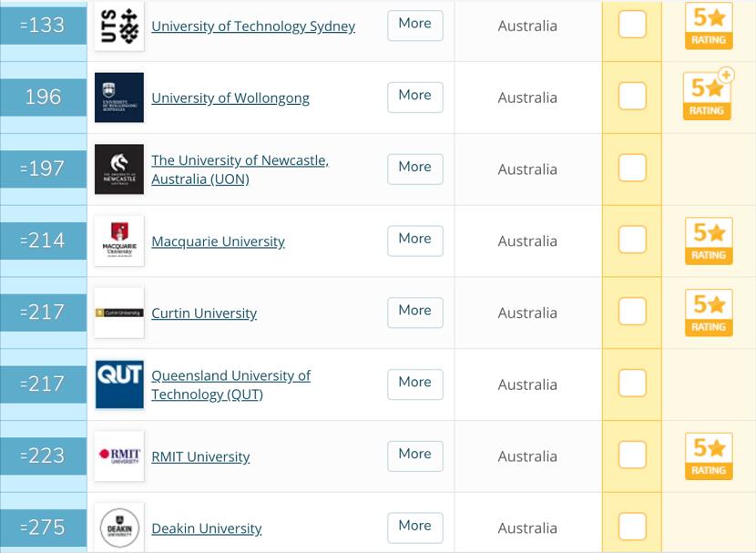This screenshot has height=553, width=756.
Task: Select the checkbox for University of Wollongong
Action: tap(632, 97)
